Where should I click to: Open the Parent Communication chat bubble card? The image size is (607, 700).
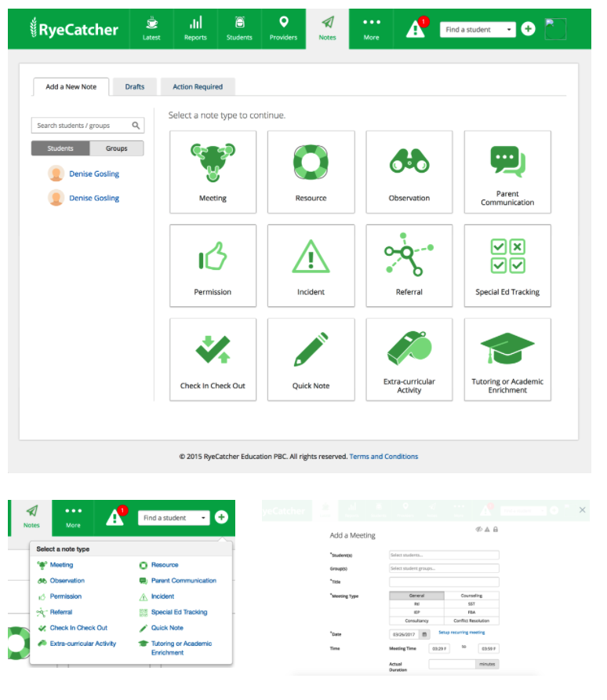click(507, 172)
